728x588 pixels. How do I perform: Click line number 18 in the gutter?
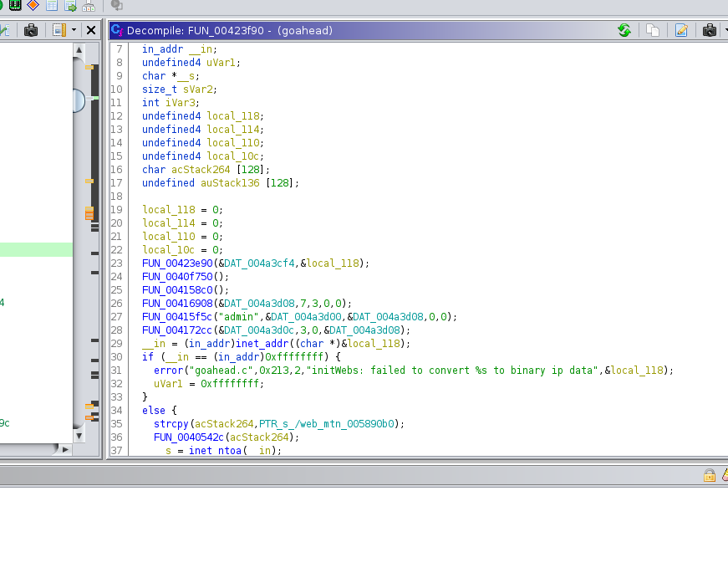[117, 197]
